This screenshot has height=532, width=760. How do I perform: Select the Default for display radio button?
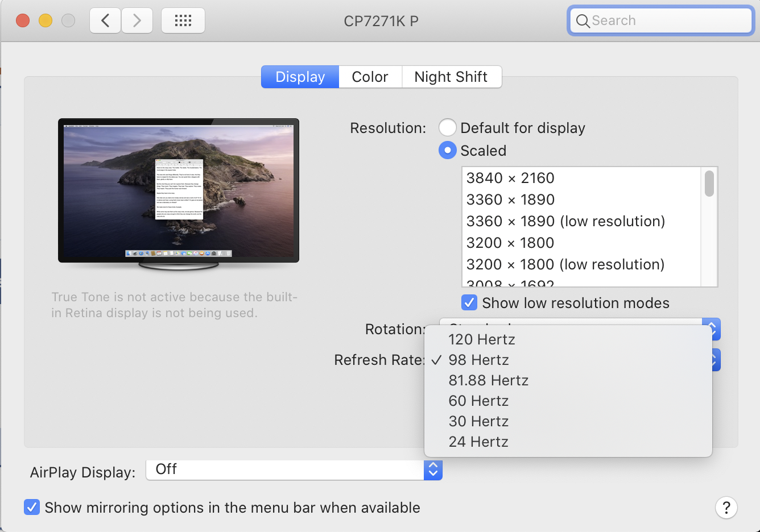pos(448,128)
